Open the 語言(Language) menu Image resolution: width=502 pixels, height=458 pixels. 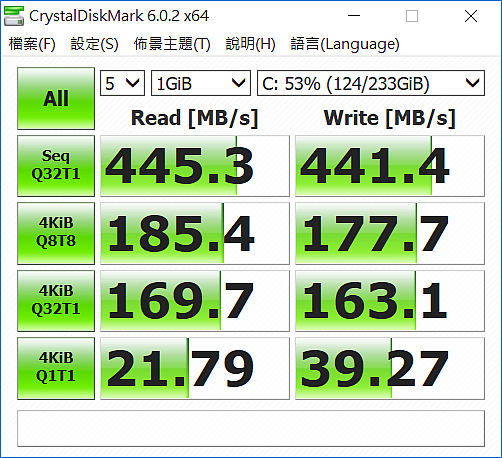[345, 44]
